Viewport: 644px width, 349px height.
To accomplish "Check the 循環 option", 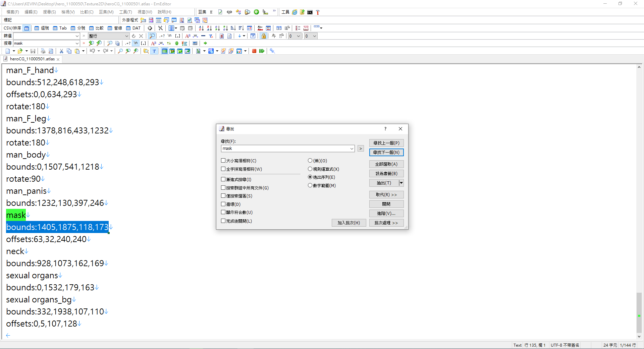I will [x=223, y=204].
